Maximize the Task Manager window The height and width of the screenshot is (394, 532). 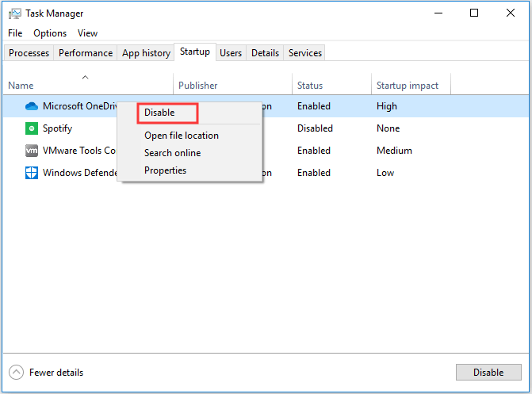coord(474,13)
